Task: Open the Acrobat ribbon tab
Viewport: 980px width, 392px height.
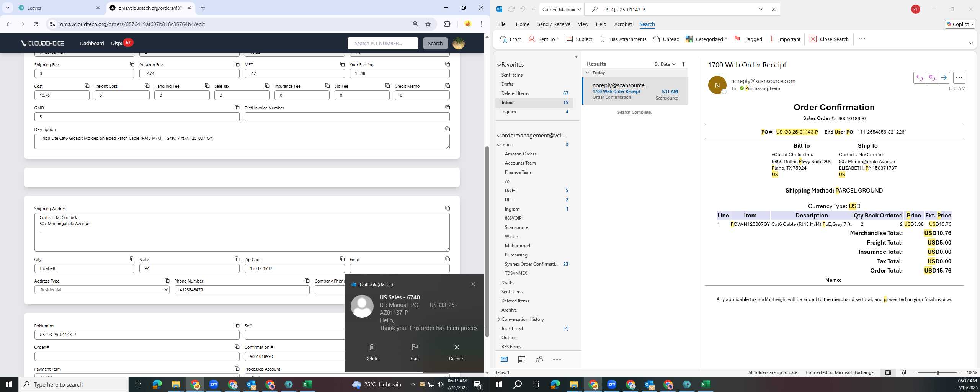Action: [x=623, y=24]
